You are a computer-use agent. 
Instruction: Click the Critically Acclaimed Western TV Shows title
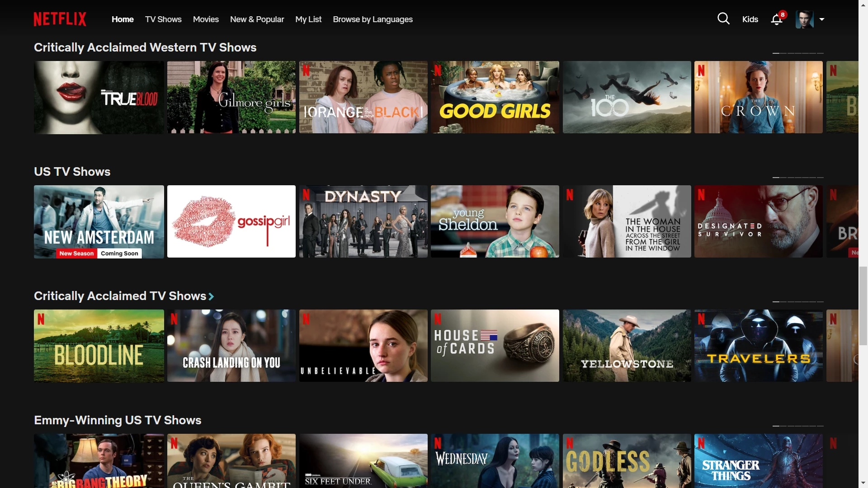click(145, 47)
